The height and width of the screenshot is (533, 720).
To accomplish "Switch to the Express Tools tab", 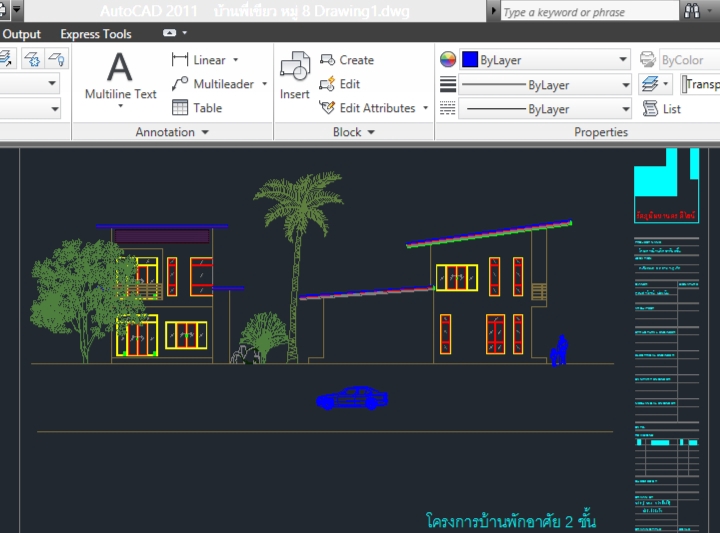I will [96, 34].
